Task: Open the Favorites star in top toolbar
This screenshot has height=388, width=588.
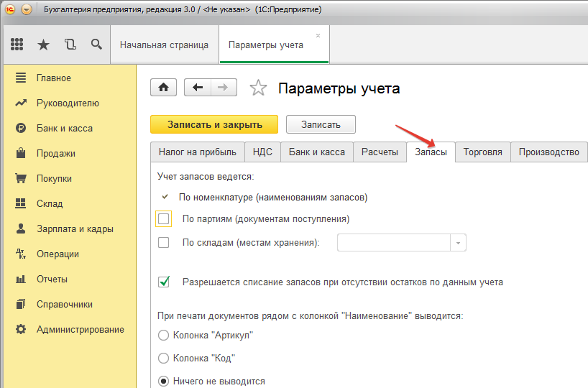Action: pos(43,45)
